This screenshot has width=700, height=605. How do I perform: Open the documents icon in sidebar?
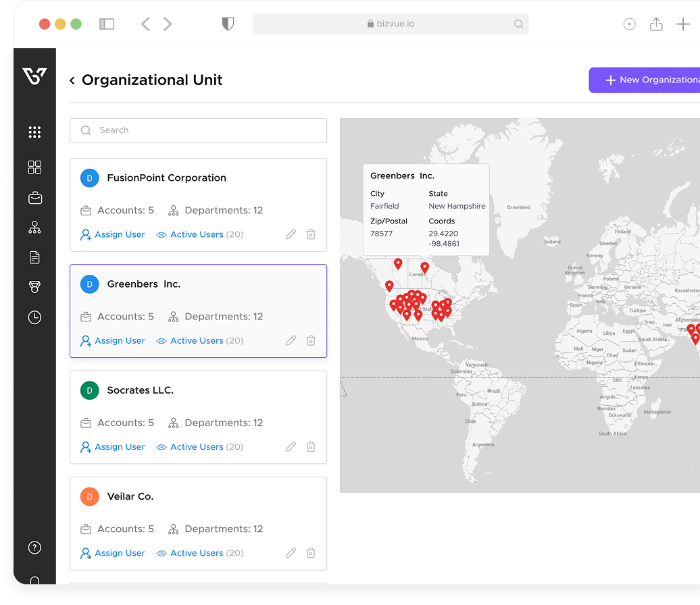pyautogui.click(x=34, y=257)
